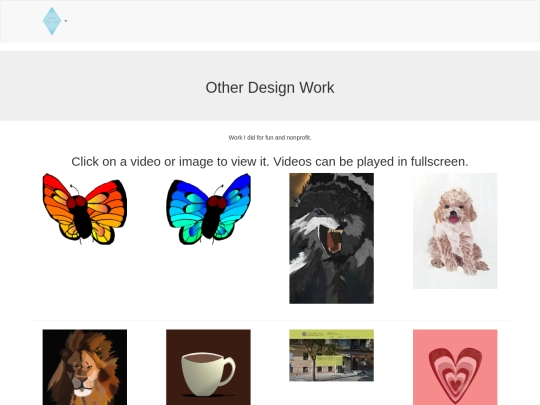View the building website screenshot thumbnail
Image resolution: width=540 pixels, height=405 pixels.
(x=331, y=355)
